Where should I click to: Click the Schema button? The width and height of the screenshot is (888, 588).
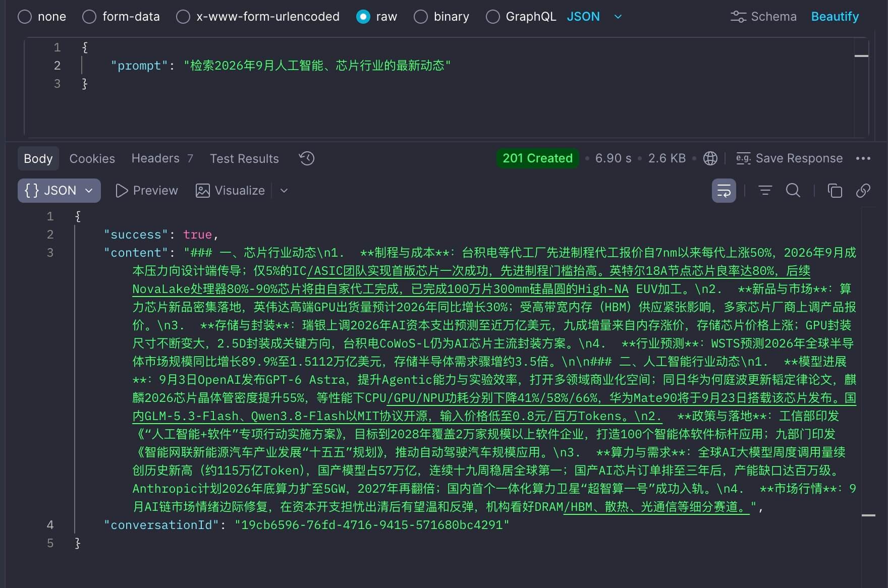point(763,17)
